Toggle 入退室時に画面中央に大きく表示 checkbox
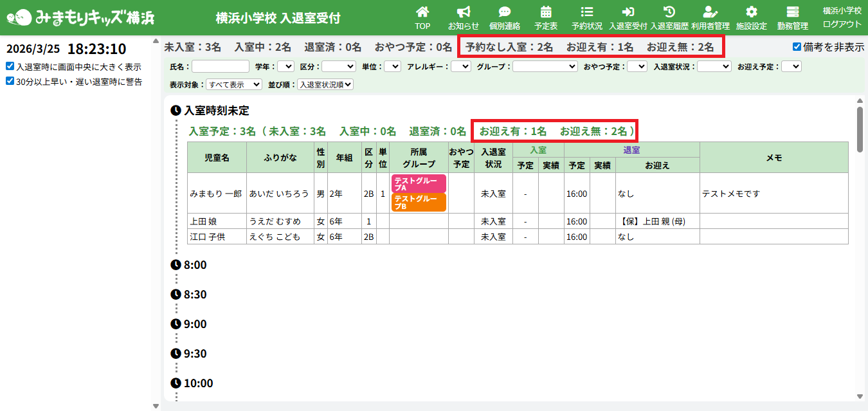Screen dimensions: 868x411 10,66
